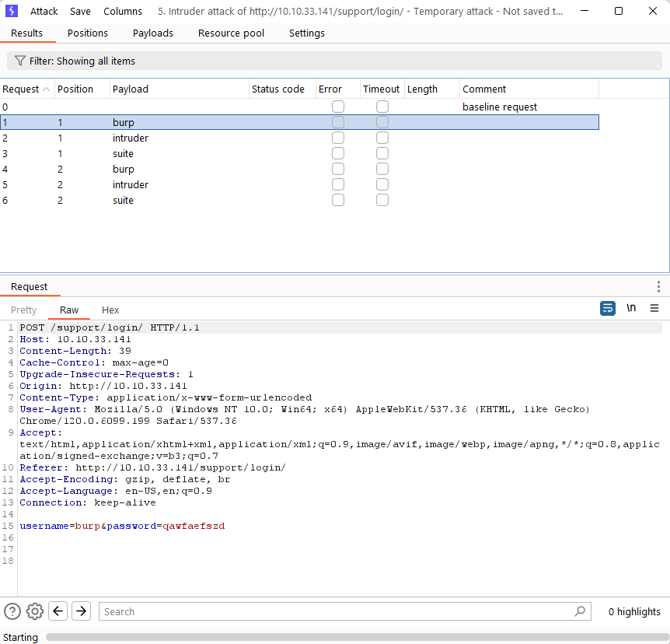670x644 pixels.
Task: Click the Referer header line
Action: [x=152, y=467]
